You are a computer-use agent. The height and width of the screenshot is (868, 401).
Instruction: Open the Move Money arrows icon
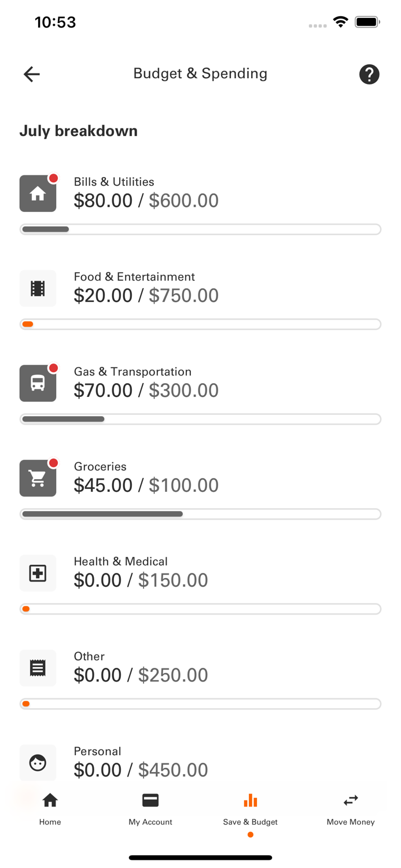[x=350, y=800]
